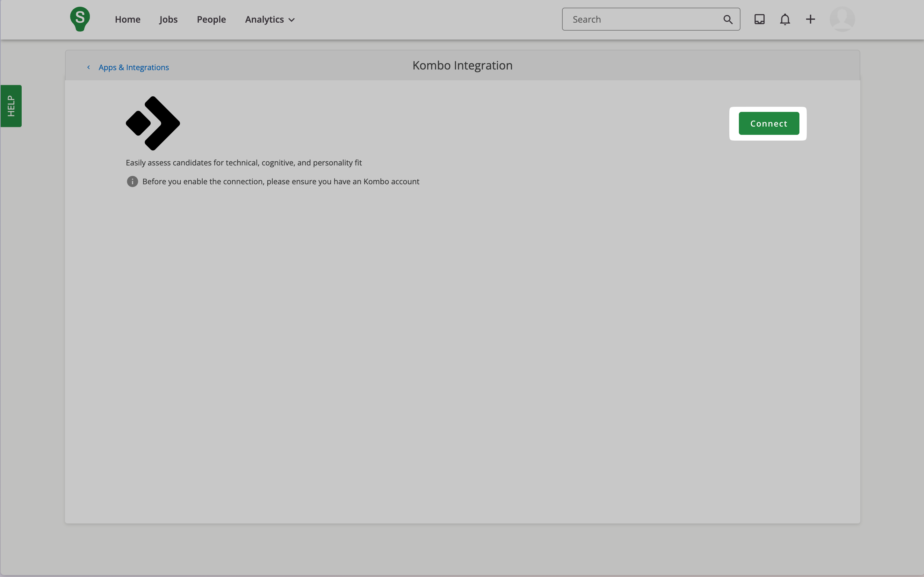
Task: Click the info icon beside Kombo account note
Action: (x=132, y=182)
